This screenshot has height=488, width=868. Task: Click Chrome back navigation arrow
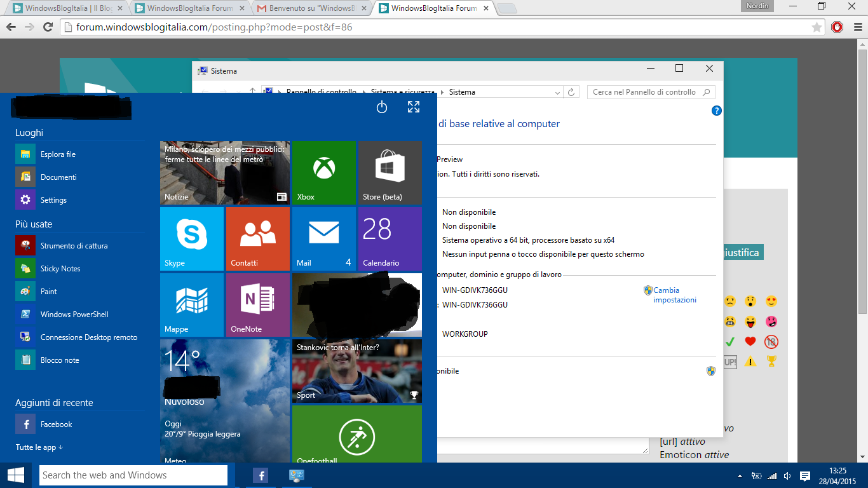[10, 27]
